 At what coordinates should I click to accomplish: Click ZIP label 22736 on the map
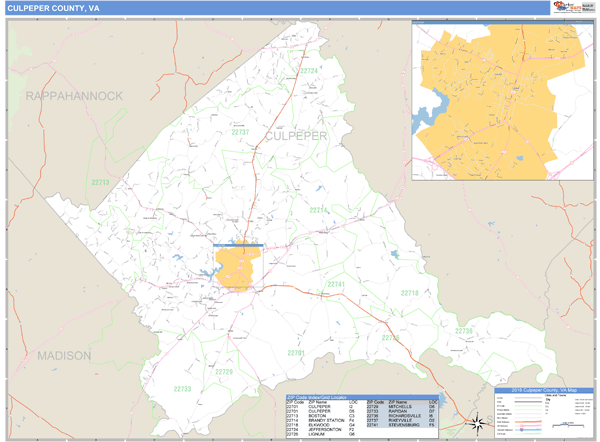(x=464, y=331)
